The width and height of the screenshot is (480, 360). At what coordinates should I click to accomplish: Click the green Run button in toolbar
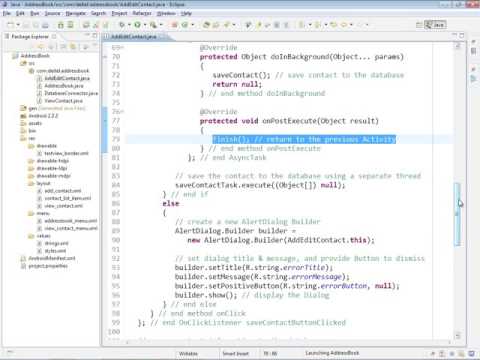[x=137, y=25]
